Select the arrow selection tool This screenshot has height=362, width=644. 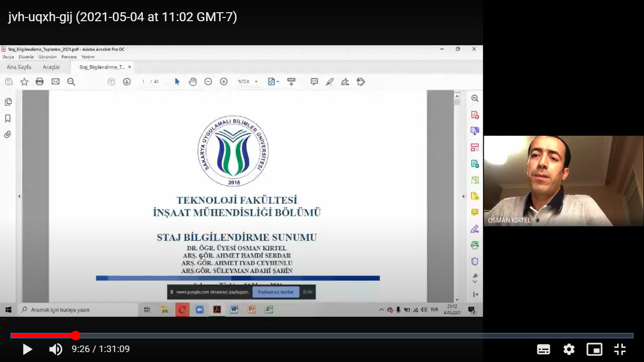(x=177, y=82)
